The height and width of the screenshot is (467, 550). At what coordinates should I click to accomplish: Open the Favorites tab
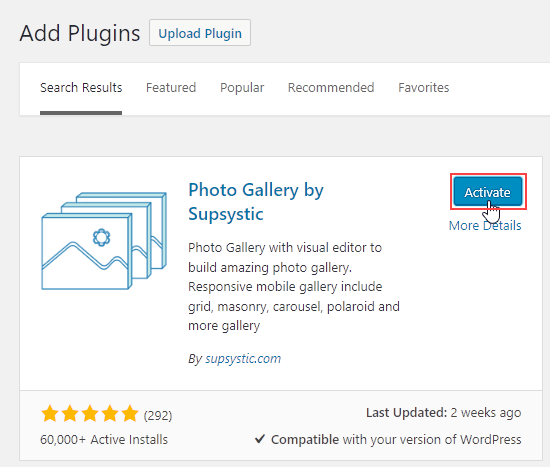pos(424,88)
